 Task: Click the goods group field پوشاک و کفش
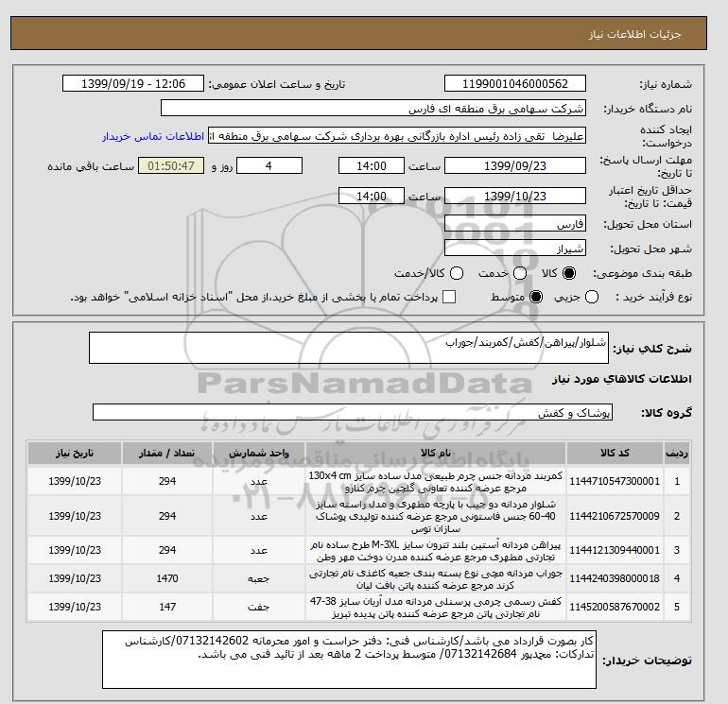pos(353,412)
